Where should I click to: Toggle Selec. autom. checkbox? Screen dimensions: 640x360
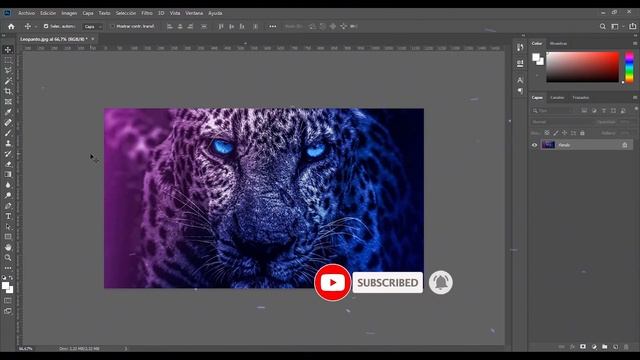pyautogui.click(x=46, y=27)
